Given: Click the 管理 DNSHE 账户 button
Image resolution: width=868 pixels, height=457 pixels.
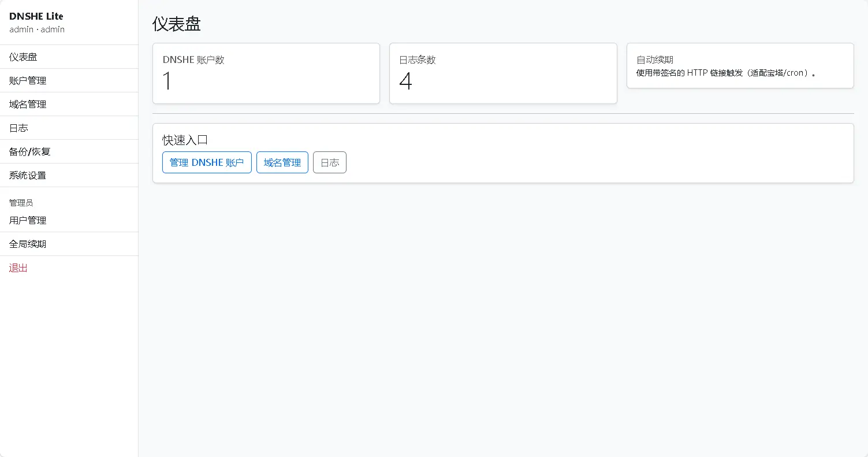Looking at the screenshot, I should pos(207,162).
